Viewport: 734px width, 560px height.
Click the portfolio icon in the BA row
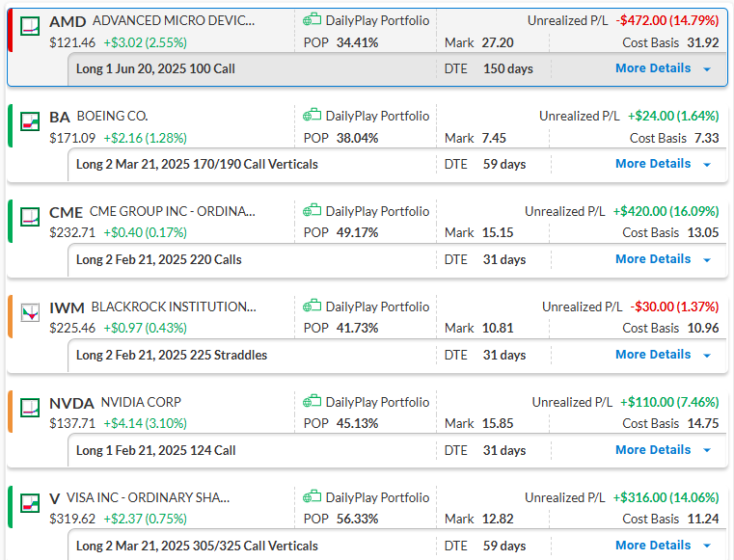312,115
